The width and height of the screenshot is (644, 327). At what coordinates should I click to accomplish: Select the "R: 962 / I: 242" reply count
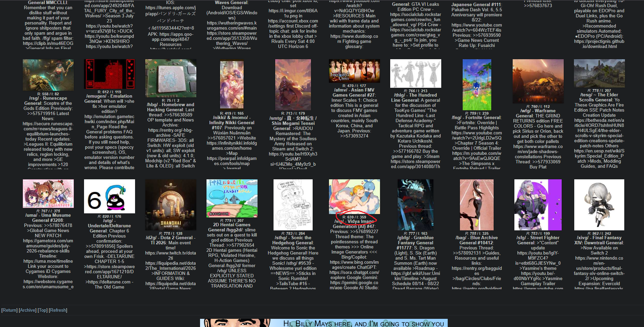[x=599, y=233]
